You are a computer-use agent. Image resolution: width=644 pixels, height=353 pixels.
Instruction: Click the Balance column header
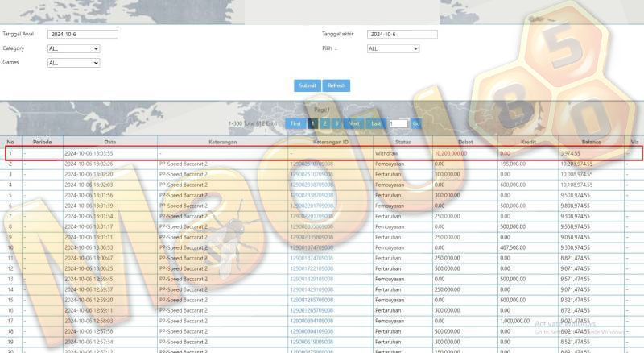tap(592, 142)
